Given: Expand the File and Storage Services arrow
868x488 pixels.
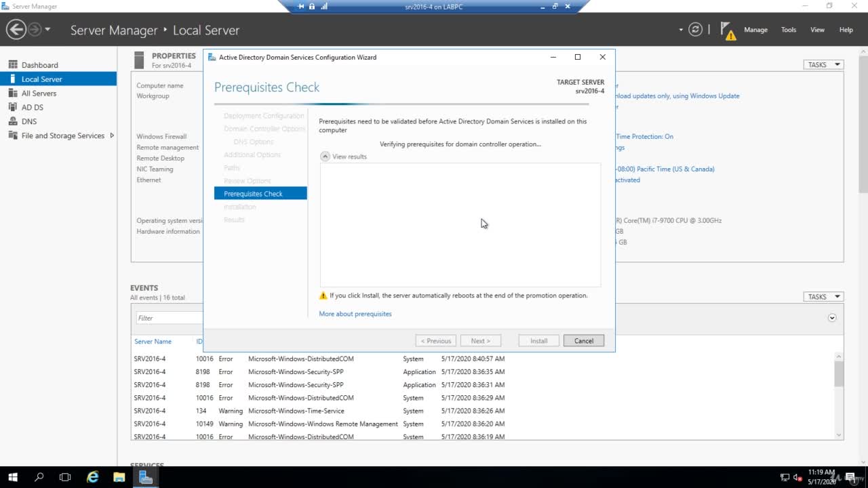Looking at the screenshot, I should click(x=112, y=136).
